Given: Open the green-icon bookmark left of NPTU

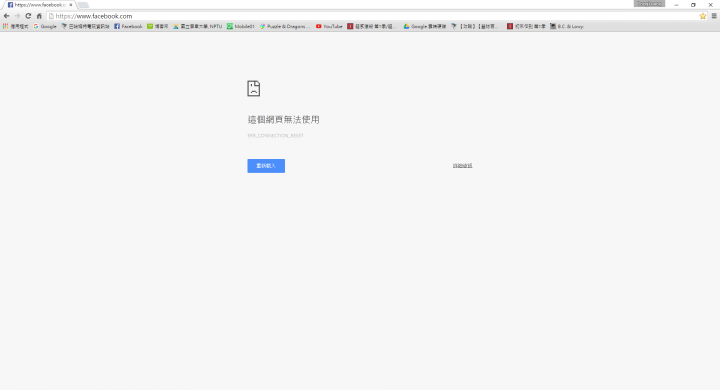Looking at the screenshot, I should pos(158,27).
